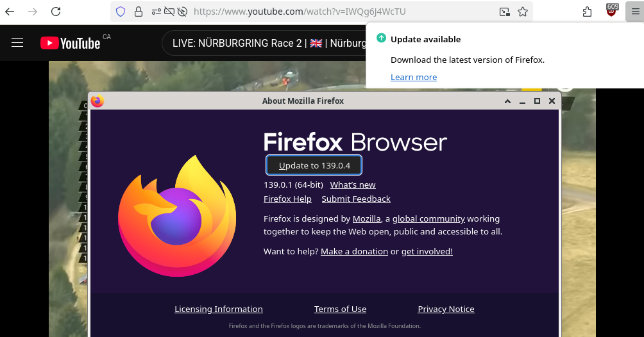Minimize the About Mozilla Firefox dialog

pos(522,101)
